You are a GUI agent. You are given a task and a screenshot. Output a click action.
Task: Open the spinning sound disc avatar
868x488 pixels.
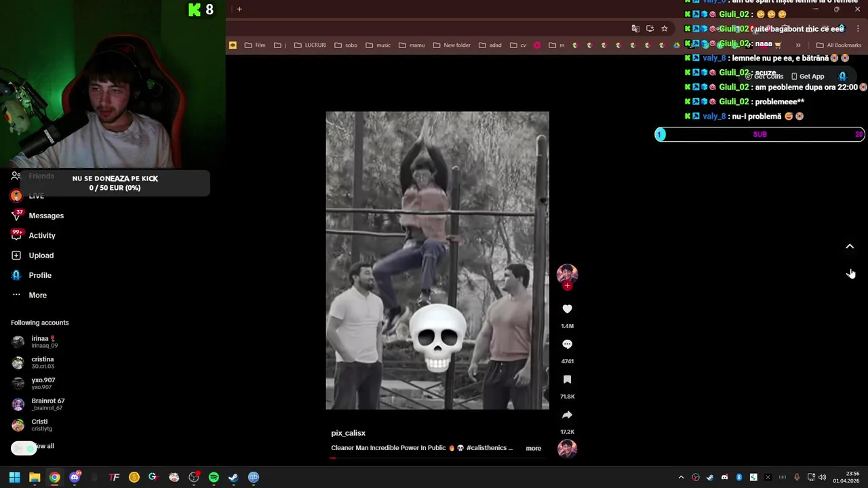tap(567, 448)
